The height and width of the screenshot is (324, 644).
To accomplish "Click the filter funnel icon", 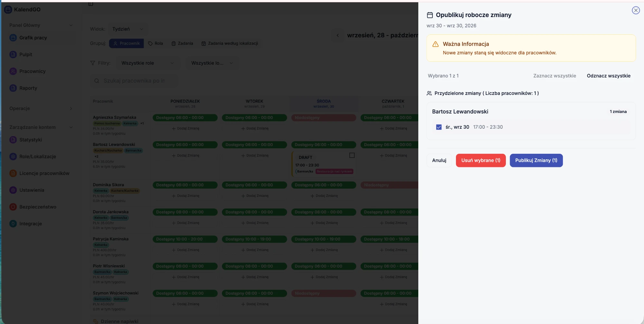I will (93, 63).
